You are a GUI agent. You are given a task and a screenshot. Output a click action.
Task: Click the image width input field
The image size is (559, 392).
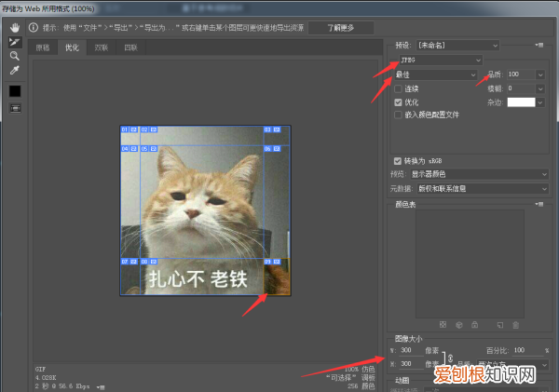click(410, 350)
